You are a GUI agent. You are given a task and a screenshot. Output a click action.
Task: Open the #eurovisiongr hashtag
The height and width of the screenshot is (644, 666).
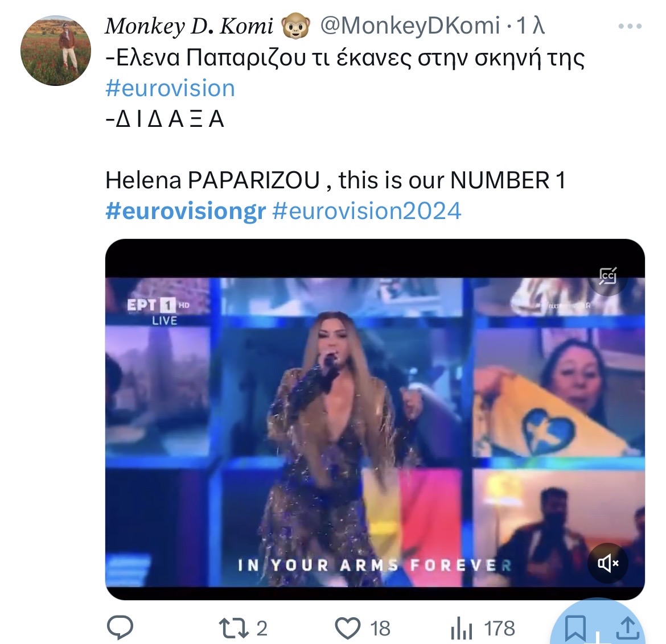point(186,211)
